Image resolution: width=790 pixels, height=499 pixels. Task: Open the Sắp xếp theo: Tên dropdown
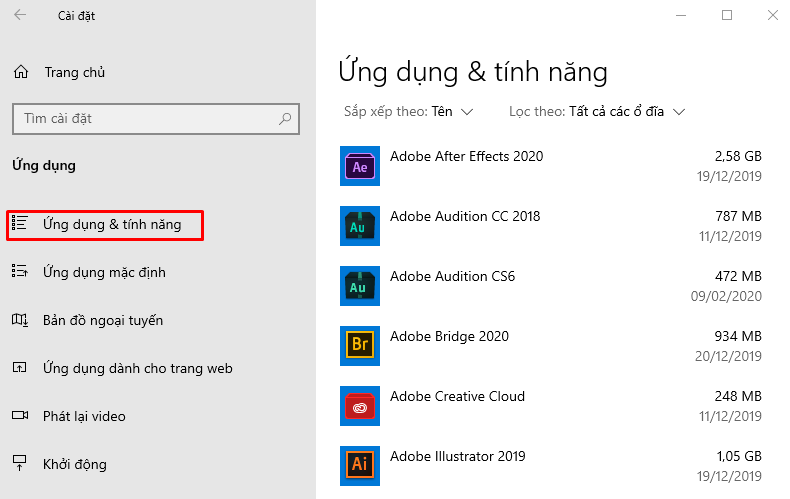[x=408, y=111]
